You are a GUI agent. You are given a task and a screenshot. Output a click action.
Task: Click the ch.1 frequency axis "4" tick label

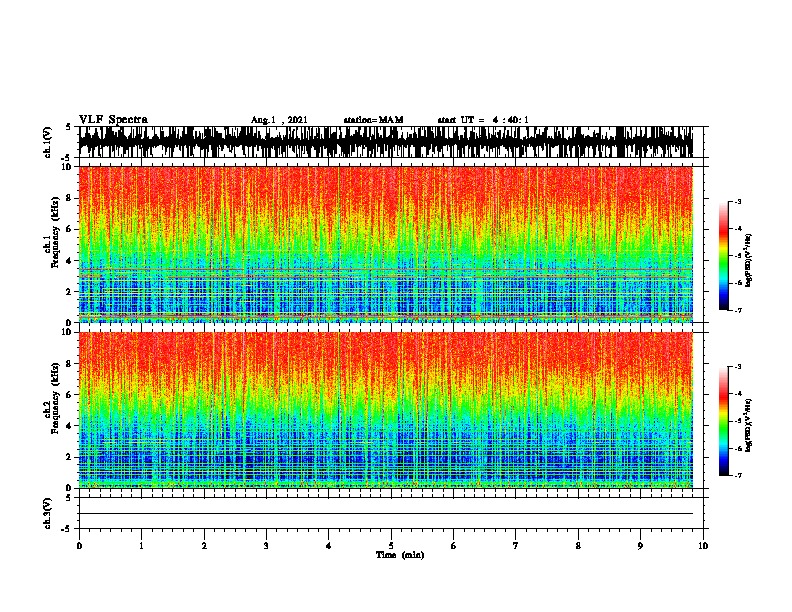(70, 261)
